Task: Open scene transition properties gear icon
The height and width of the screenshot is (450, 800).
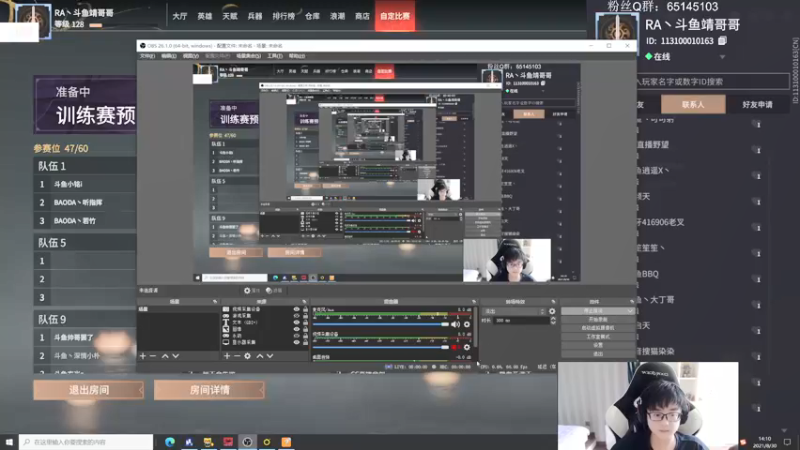Action: [x=552, y=311]
